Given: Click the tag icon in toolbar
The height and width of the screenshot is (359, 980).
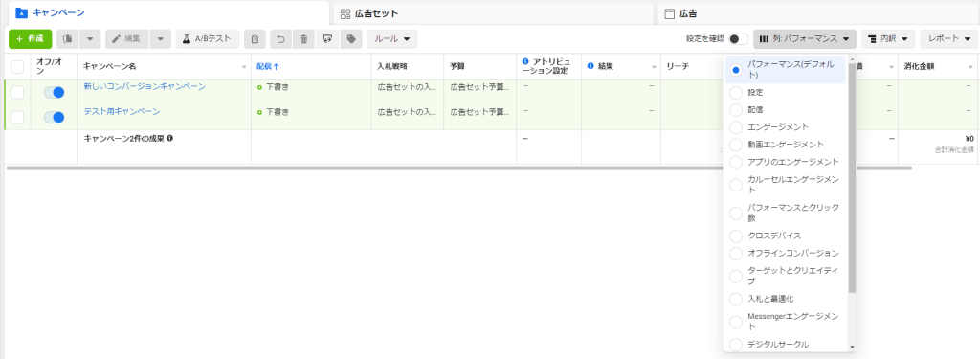Looking at the screenshot, I should [x=351, y=39].
